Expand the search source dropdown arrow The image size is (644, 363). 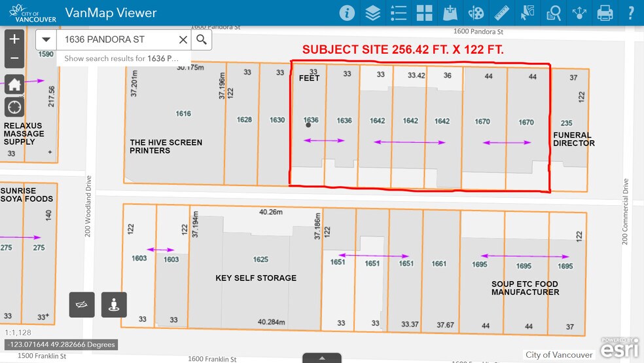coord(46,39)
